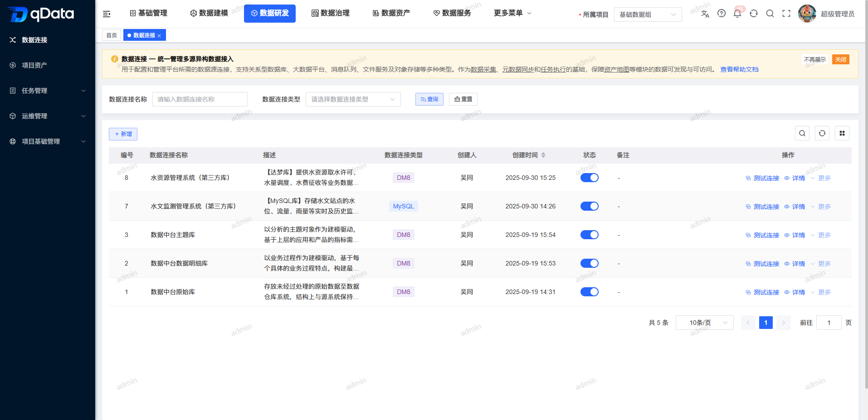Open page size 10条/页 dropdown
Image resolution: width=868 pixels, height=420 pixels.
[x=704, y=323]
